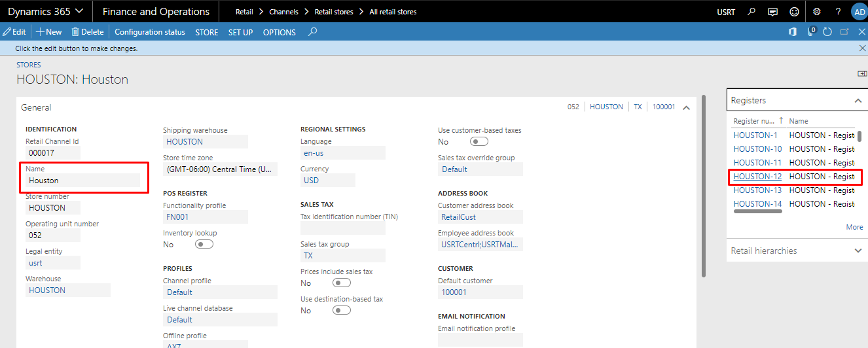Click Channels in the breadcrumb
Viewport: 868px width, 348px height.
click(x=283, y=12)
